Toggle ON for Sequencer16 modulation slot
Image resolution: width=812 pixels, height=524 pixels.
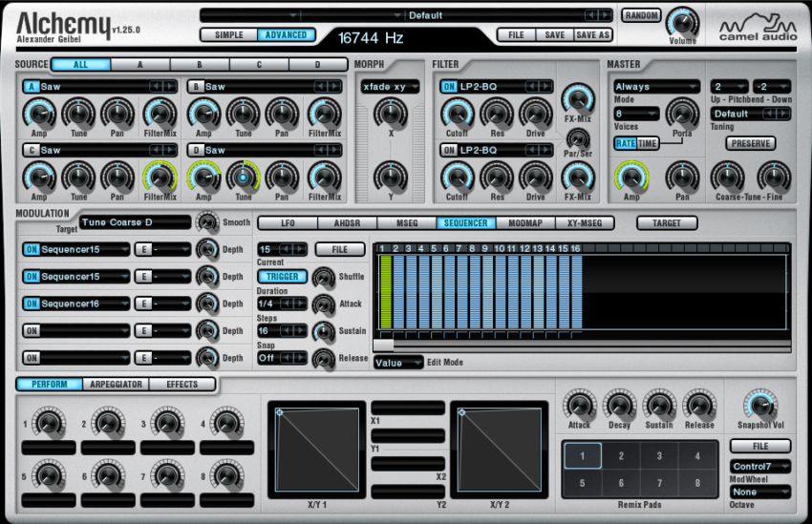point(32,304)
